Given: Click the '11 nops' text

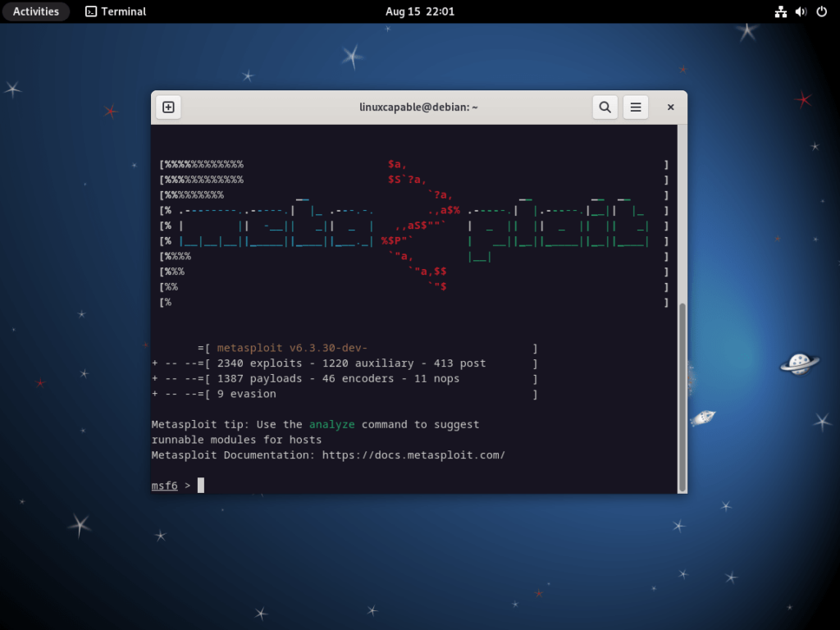Looking at the screenshot, I should click(436, 378).
